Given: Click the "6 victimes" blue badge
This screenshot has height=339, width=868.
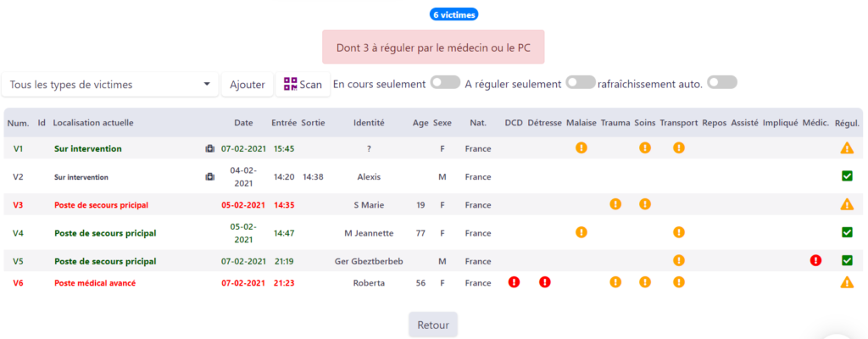Looking at the screenshot, I should 454,15.
